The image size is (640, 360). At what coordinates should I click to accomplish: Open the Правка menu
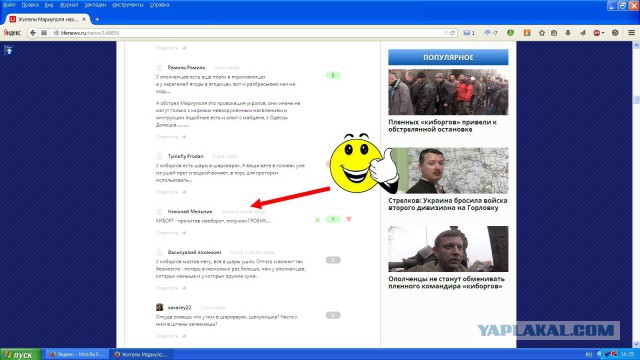(x=30, y=5)
